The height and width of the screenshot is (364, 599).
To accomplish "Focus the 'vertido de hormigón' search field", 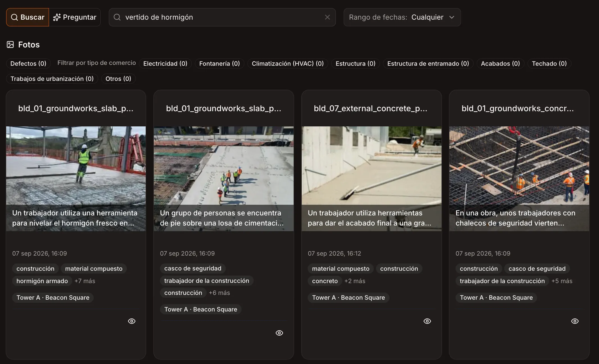I will tap(222, 17).
